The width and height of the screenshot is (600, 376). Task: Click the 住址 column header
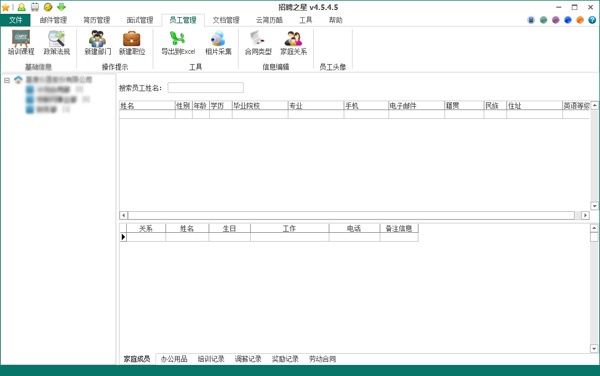[x=534, y=106]
